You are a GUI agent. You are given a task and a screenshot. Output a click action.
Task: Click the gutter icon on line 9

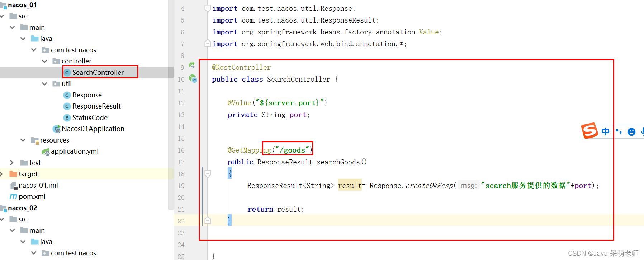(192, 65)
